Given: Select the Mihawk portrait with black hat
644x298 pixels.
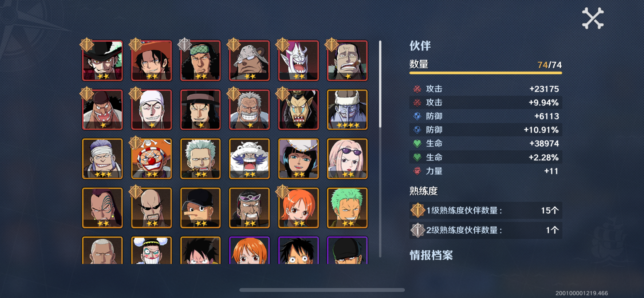Looking at the screenshot, I should tap(102, 61).
